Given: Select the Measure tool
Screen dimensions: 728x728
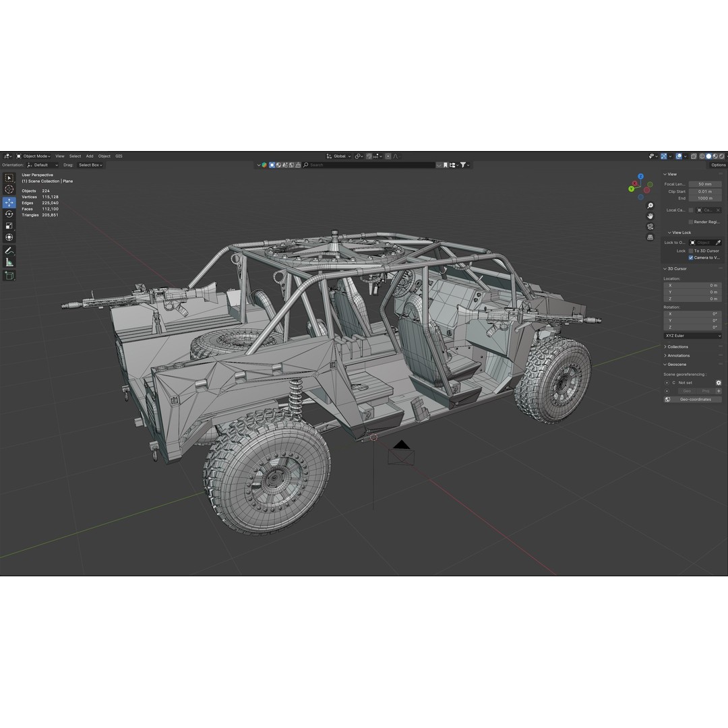Looking at the screenshot, I should [x=9, y=262].
